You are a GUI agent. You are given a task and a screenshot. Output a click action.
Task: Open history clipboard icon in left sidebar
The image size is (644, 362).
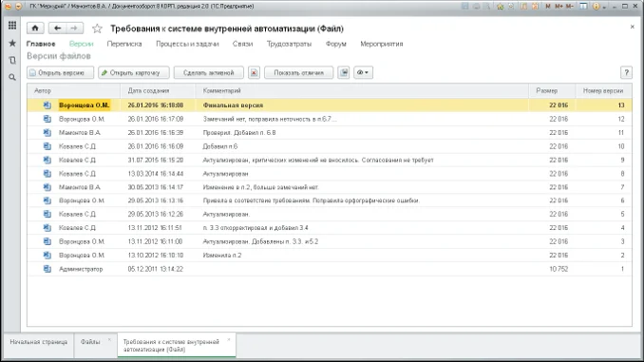point(12,60)
